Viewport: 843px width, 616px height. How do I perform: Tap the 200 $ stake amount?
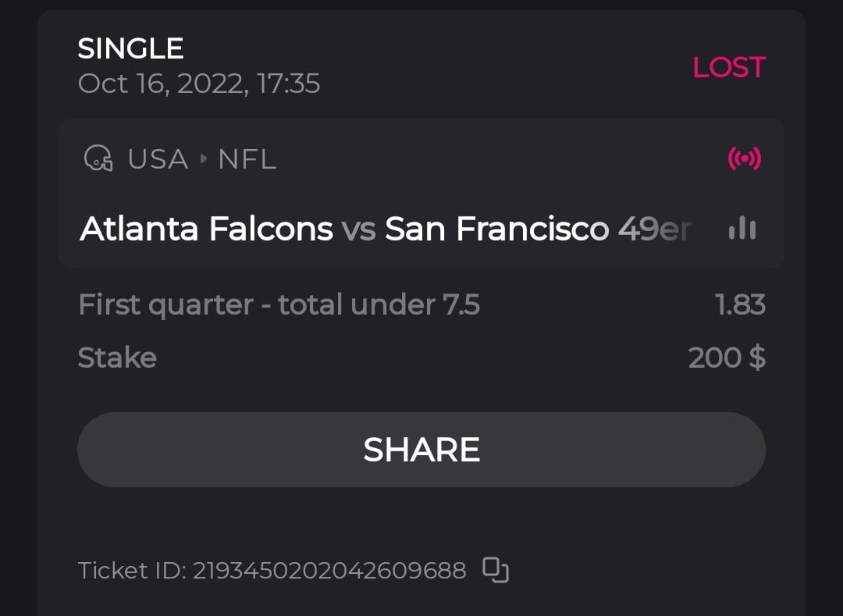(726, 358)
